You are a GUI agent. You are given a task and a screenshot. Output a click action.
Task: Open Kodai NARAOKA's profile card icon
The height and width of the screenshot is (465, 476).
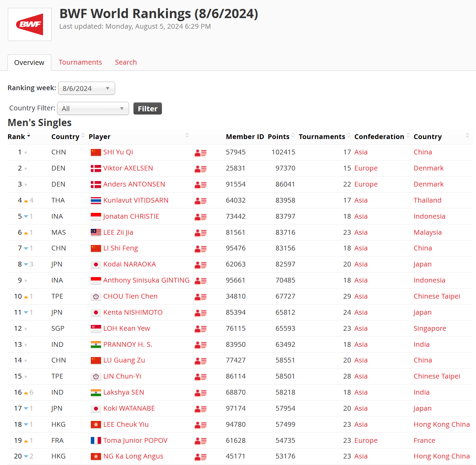[200, 265]
